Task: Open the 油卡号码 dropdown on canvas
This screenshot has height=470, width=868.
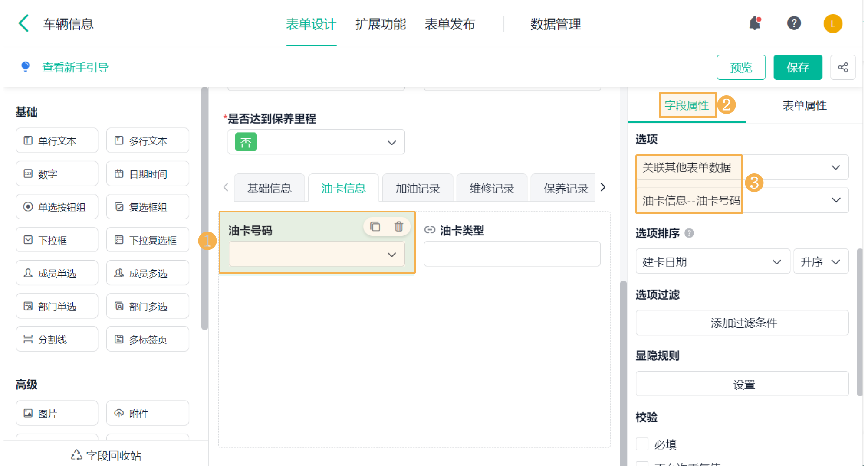Action: [x=317, y=254]
